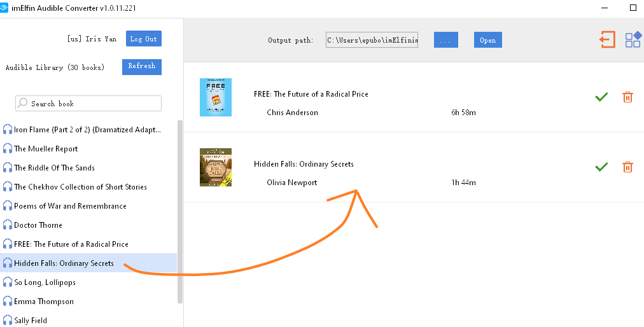Click queue title FREE: The Future of a Radical Price
Viewport: 644px width, 327px height.
pos(311,94)
